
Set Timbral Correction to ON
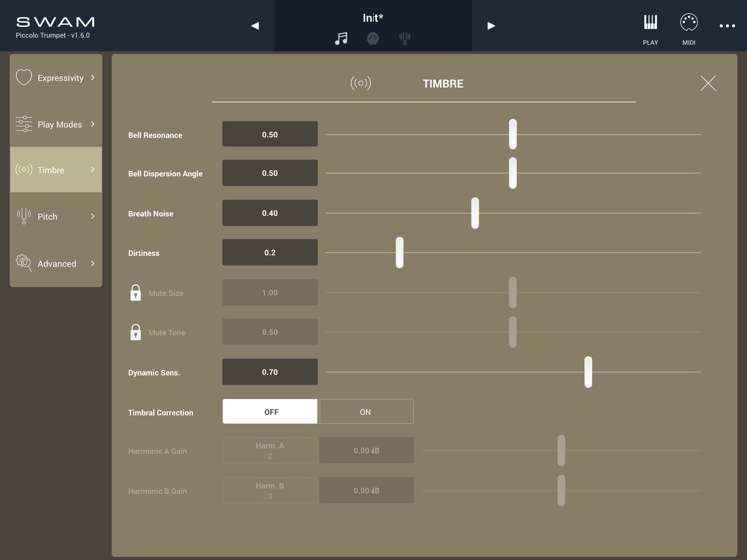[x=366, y=412]
